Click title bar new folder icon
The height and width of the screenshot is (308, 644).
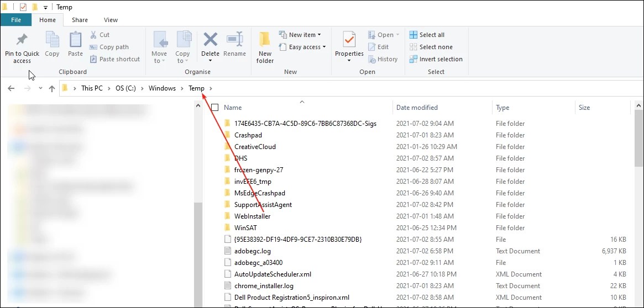click(35, 7)
